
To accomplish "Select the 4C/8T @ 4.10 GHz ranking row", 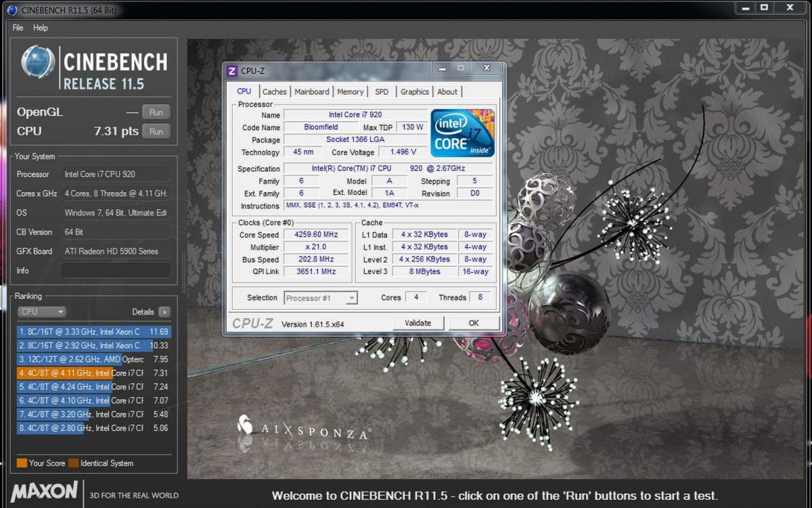I will pos(94,400).
